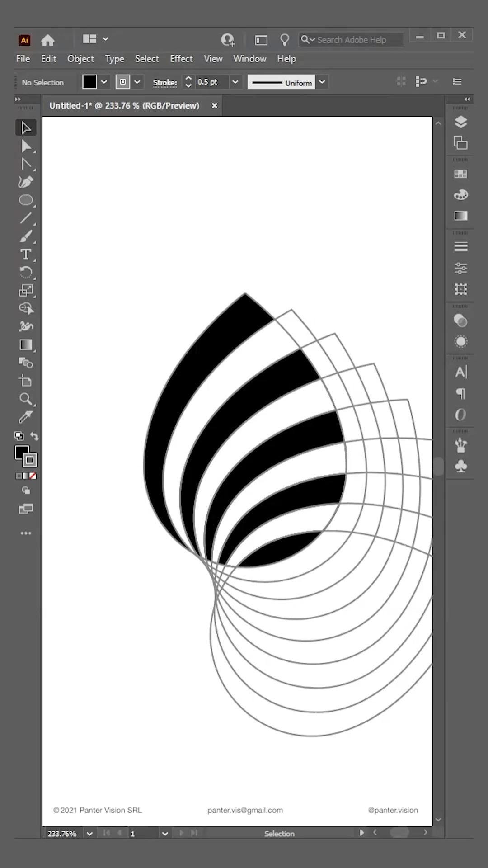488x868 pixels.
Task: Open the Character panel
Action: pos(460,372)
